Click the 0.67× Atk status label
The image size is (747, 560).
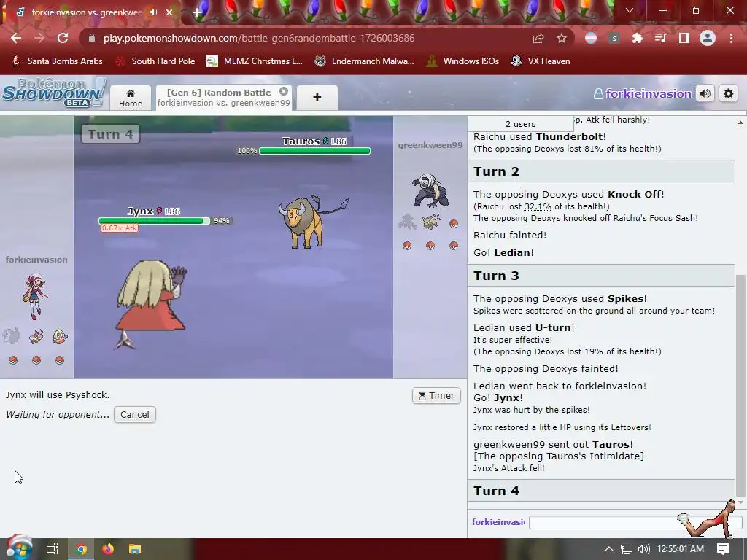pyautogui.click(x=120, y=228)
